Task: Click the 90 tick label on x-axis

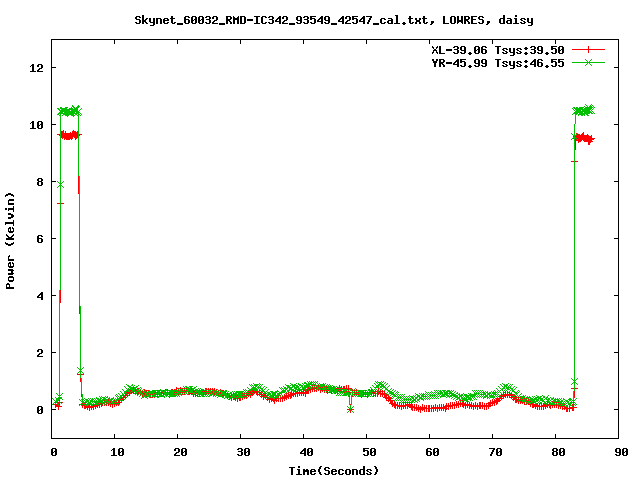Action: tap(620, 452)
